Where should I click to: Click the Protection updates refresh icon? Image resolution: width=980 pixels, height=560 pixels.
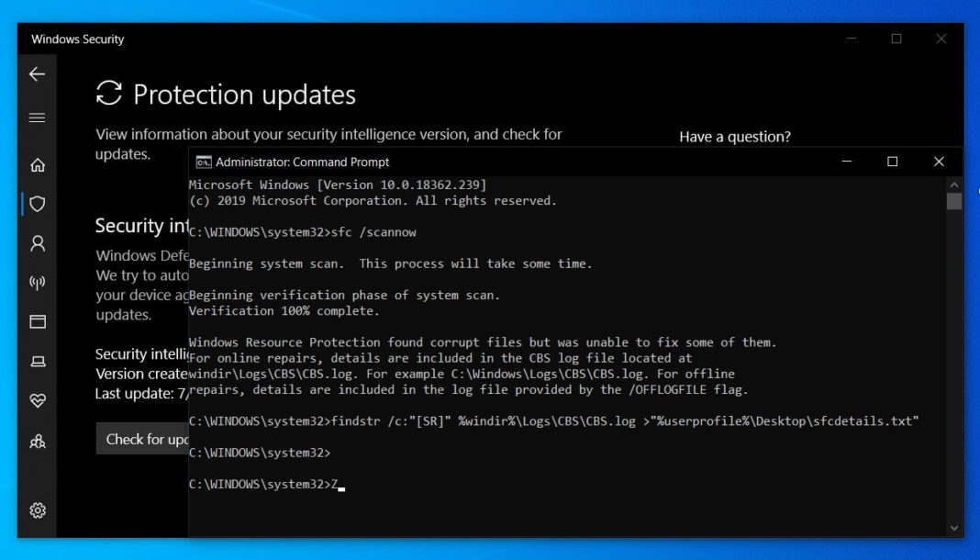point(108,94)
